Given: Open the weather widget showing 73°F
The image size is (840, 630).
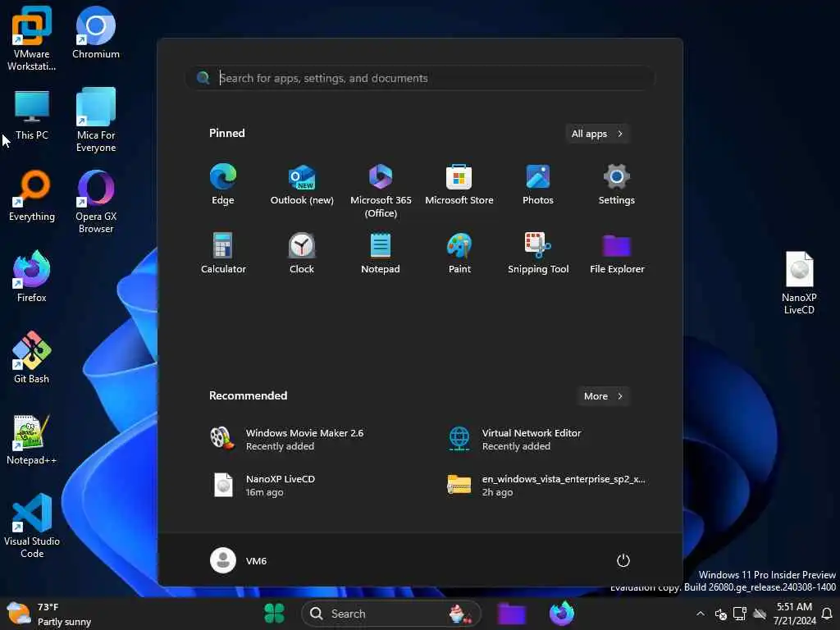Looking at the screenshot, I should 49,614.
